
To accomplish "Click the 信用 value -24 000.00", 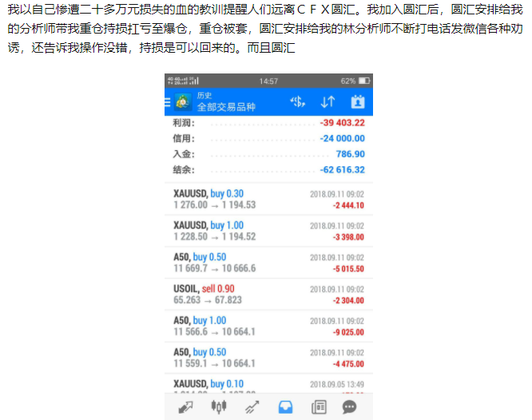I will (x=343, y=138).
